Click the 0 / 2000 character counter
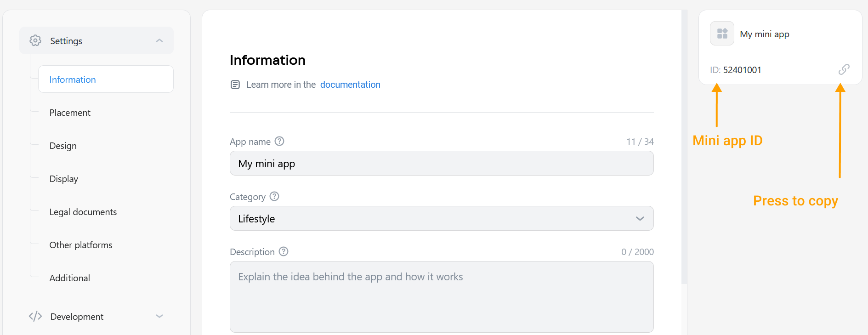Screen dimensions: 868x335 pyautogui.click(x=637, y=252)
